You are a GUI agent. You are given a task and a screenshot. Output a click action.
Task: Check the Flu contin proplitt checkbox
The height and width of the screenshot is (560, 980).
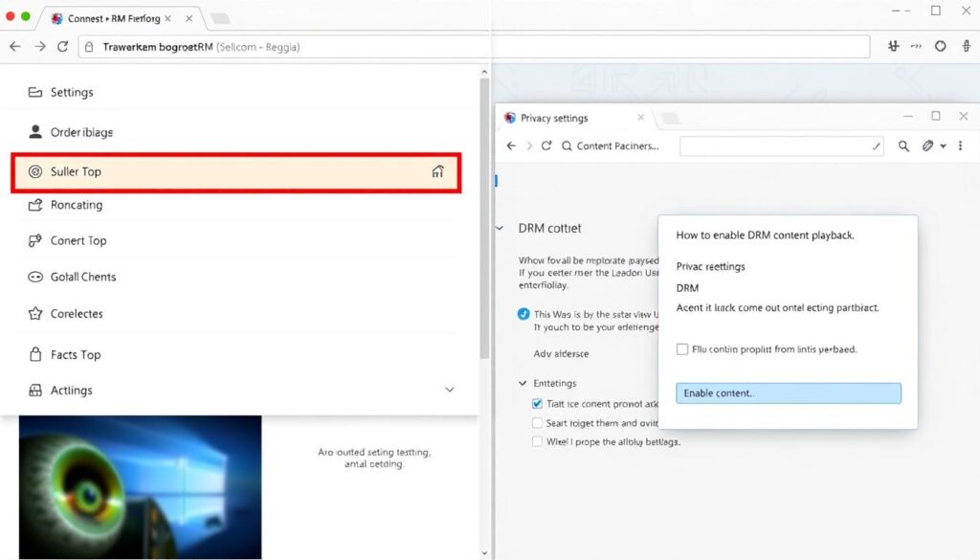(x=684, y=349)
